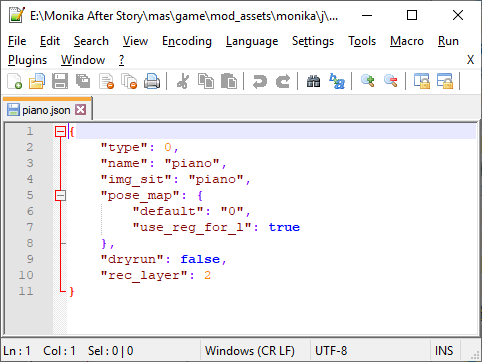Click the "rec_layer" key on line 10
The image size is (482, 362).
144,275
